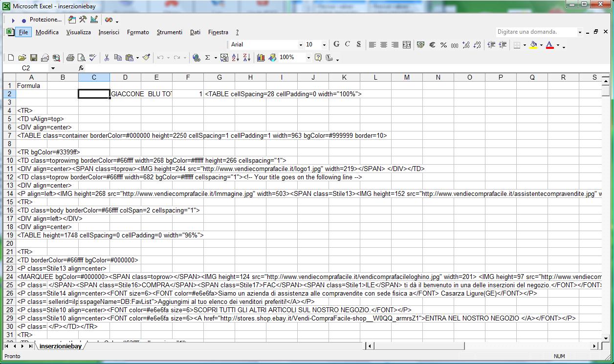The image size is (614, 364).
Task: Insert a hyperlink with the globe icon
Action: coord(196,58)
